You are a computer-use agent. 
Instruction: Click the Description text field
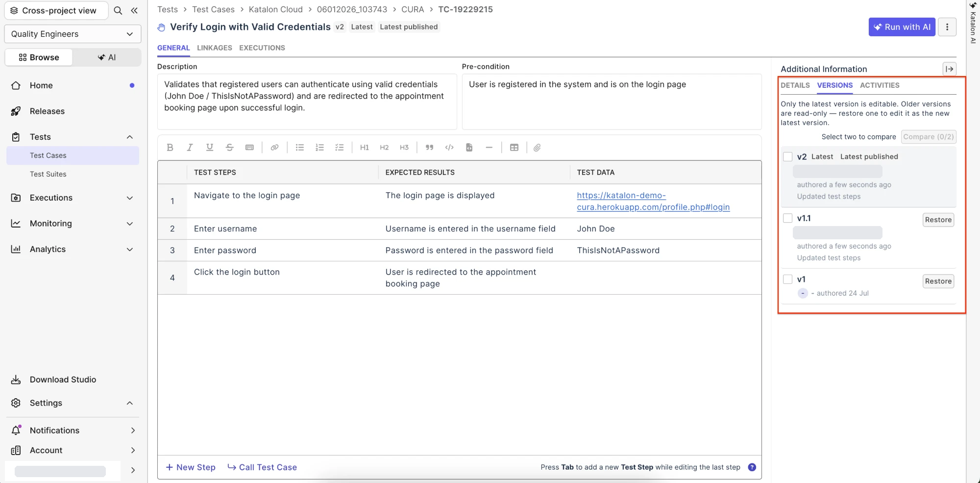pos(307,102)
